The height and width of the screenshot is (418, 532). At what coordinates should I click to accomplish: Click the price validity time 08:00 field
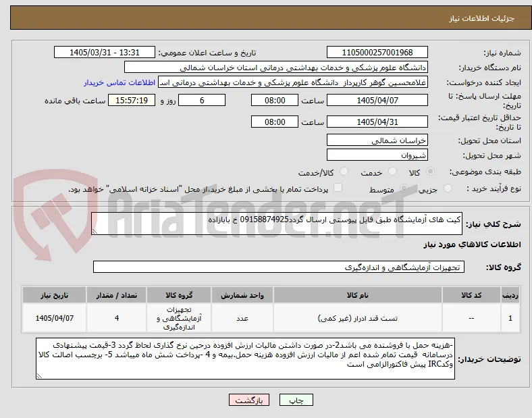(x=275, y=122)
